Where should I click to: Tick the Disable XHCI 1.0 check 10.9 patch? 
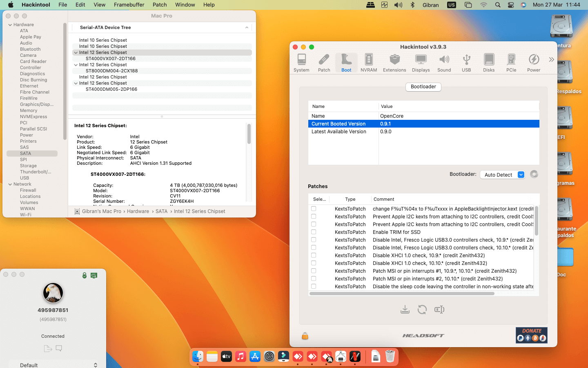[x=314, y=255]
